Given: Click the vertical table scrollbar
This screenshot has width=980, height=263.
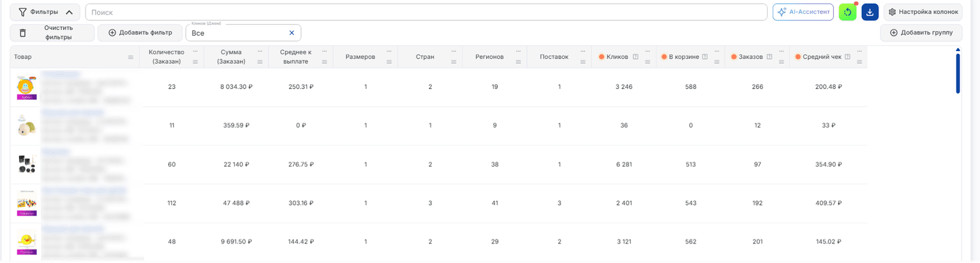Looking at the screenshot, I should (958, 73).
